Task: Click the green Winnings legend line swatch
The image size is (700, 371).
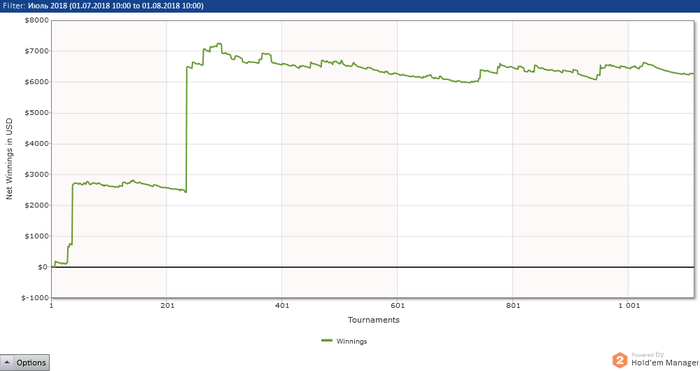Action: pos(327,341)
